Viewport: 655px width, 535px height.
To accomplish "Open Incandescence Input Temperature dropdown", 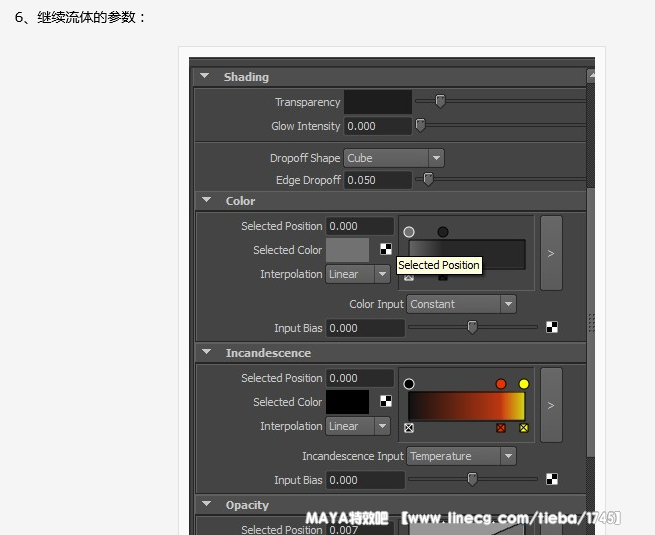I will pyautogui.click(x=462, y=456).
